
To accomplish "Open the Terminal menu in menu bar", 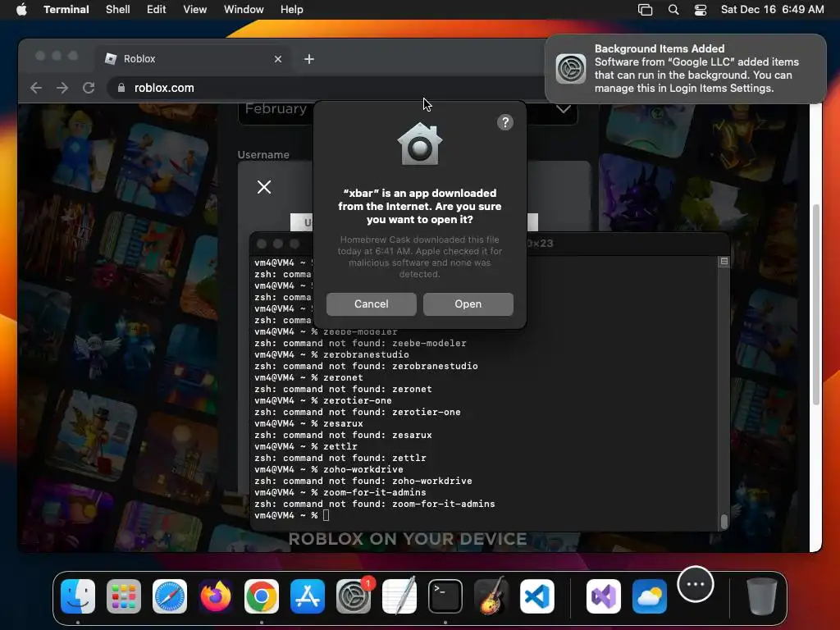I will coord(66,10).
